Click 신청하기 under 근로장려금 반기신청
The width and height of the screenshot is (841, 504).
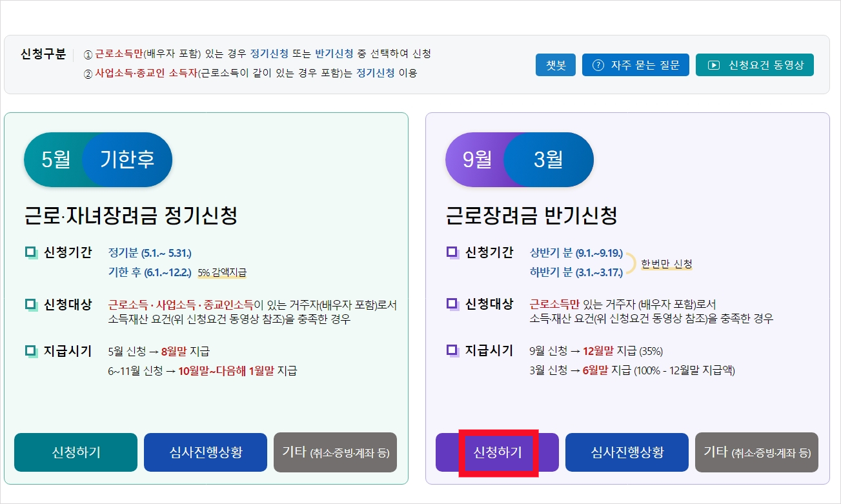pyautogui.click(x=497, y=452)
